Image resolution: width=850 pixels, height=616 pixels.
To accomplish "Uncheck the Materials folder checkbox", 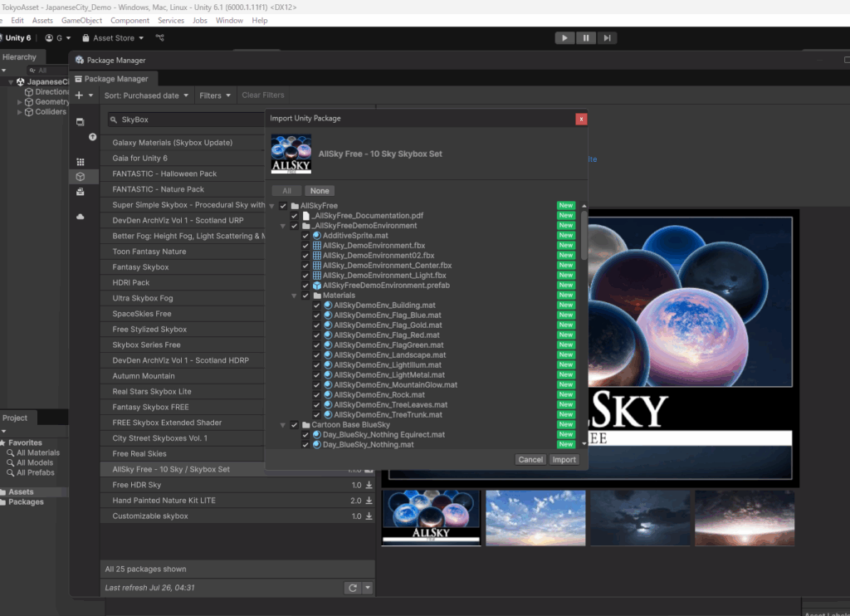I will (305, 296).
